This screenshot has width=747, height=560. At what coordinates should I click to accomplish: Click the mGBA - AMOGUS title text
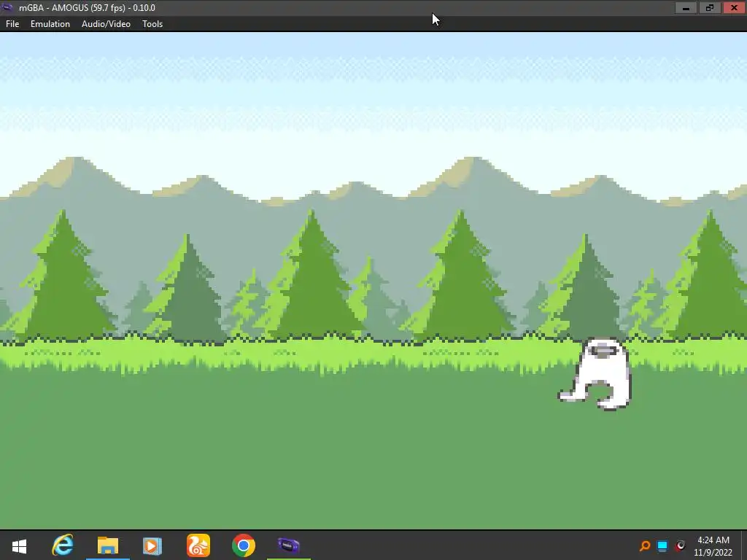(87, 7)
